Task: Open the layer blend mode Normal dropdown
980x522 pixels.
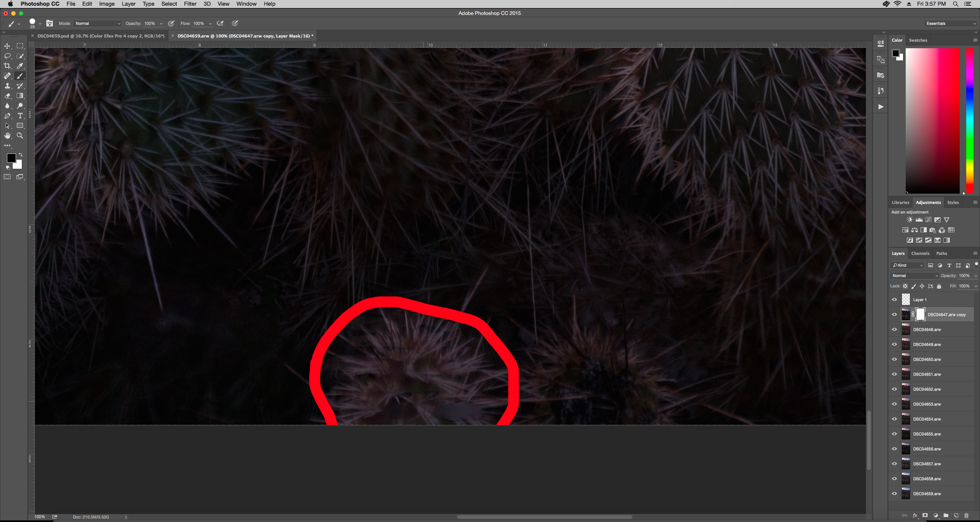Action: [914, 276]
